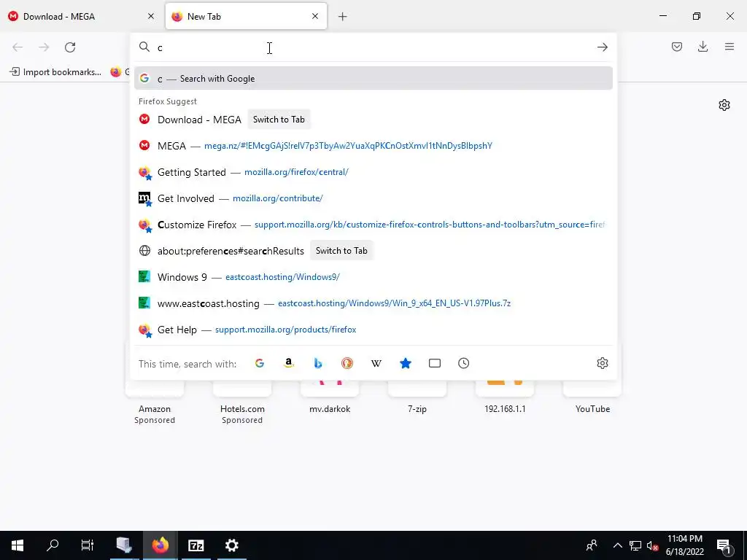Viewport: 747px width, 560px height.
Task: Open search settings gear in dropdown
Action: click(602, 363)
